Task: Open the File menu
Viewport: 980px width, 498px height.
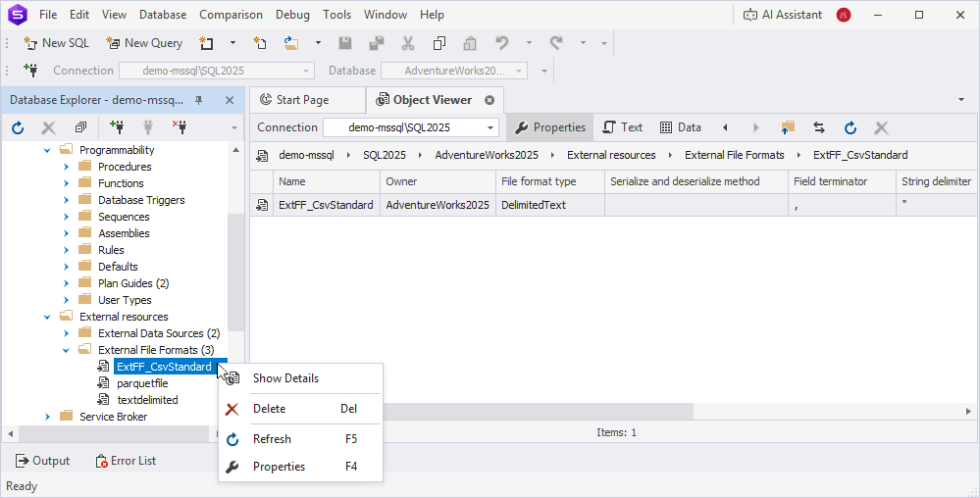Action: [48, 15]
